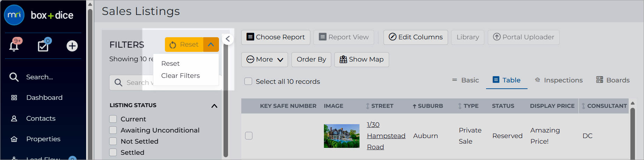Viewport: 644px width, 160px height.
Task: Open the notifications bell icon
Action: pyautogui.click(x=14, y=46)
